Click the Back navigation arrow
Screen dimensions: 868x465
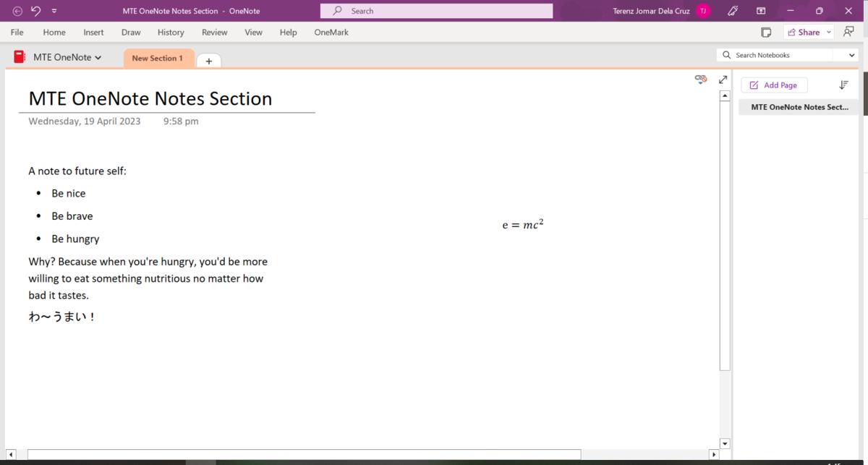17,10
